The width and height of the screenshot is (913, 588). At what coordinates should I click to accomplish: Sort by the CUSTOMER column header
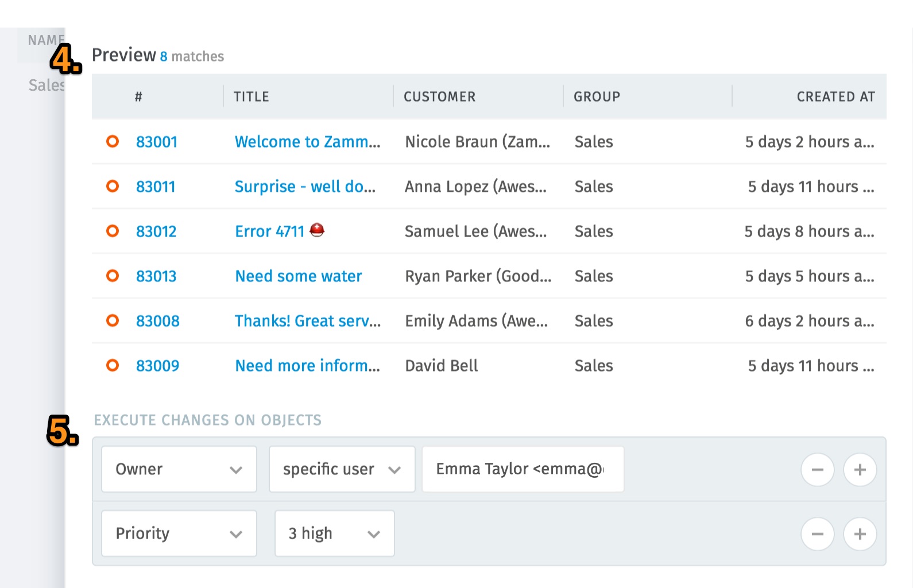[440, 96]
